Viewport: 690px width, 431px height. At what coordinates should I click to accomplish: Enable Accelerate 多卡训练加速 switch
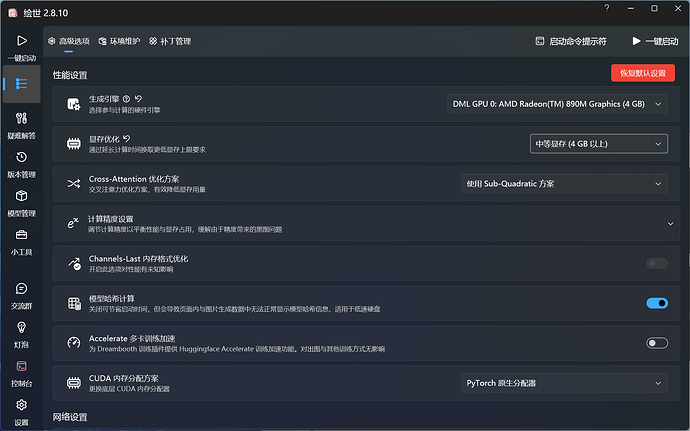(x=657, y=343)
